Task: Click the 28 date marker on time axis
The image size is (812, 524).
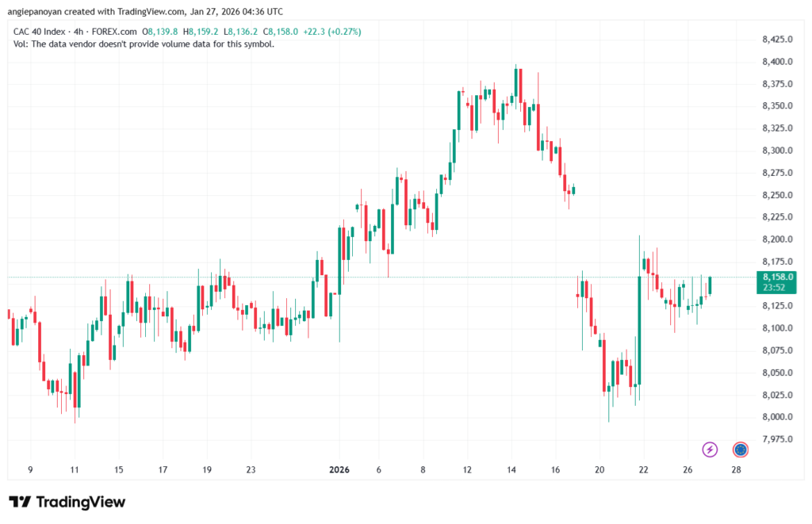Action: [x=736, y=469]
